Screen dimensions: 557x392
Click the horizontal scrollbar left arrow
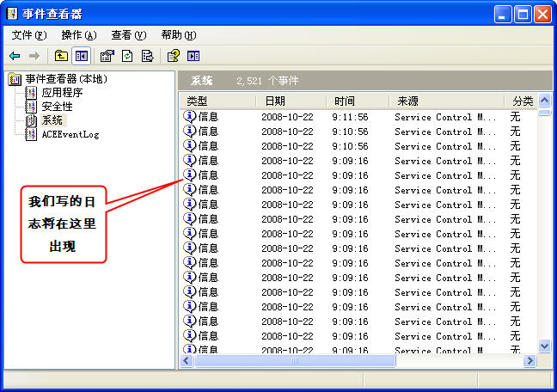187,361
